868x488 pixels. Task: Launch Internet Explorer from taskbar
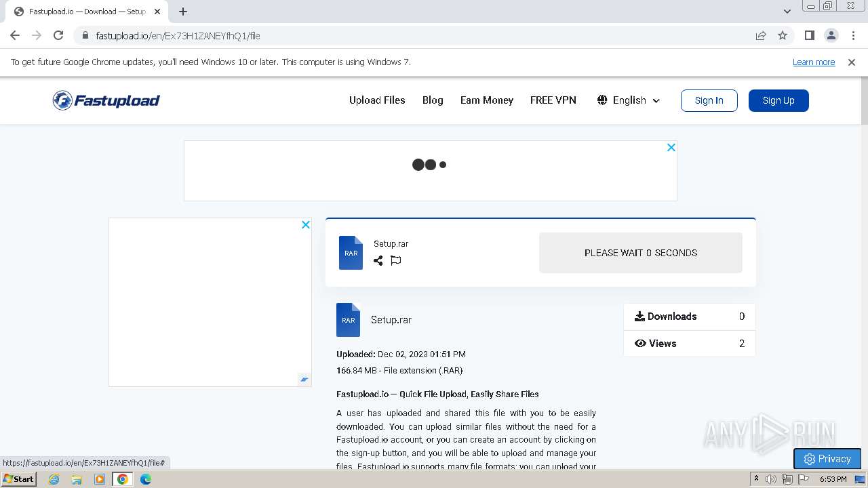(54, 479)
